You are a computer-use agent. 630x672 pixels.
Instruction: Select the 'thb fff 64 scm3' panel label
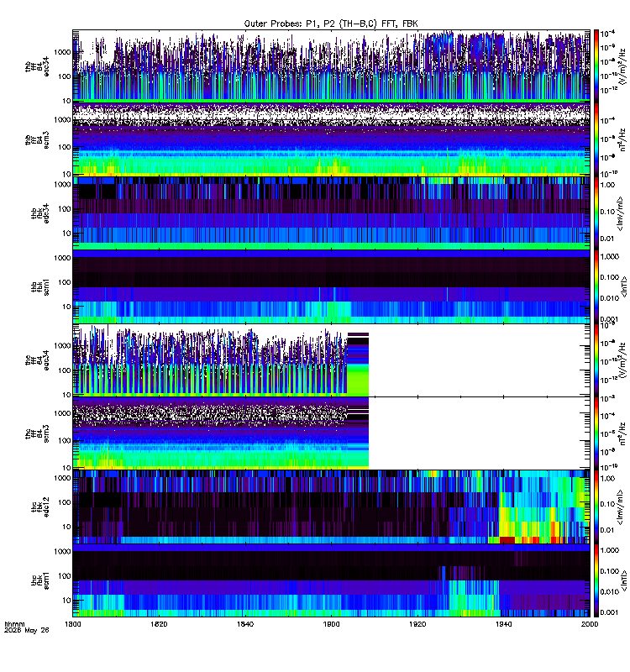click(37, 139)
